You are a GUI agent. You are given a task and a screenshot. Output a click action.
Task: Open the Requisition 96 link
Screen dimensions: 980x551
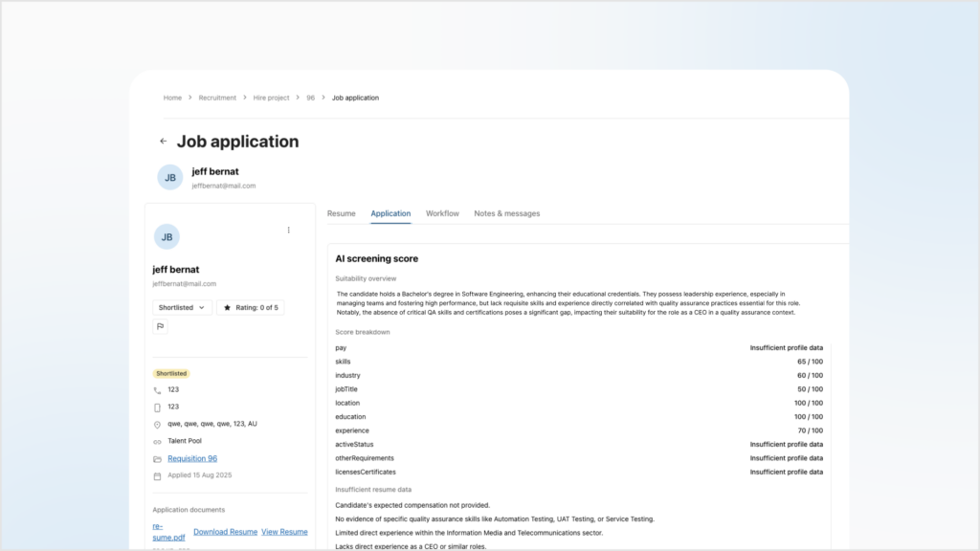[192, 458]
